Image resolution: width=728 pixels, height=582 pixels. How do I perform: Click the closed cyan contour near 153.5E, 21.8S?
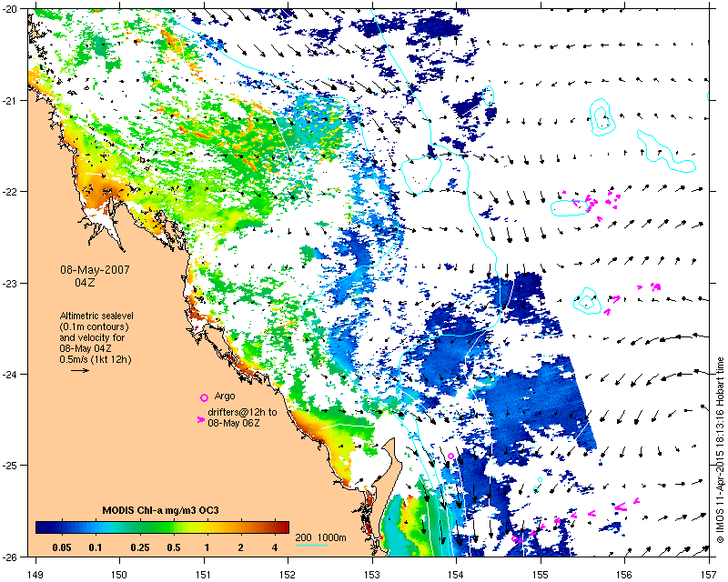[x=421, y=175]
